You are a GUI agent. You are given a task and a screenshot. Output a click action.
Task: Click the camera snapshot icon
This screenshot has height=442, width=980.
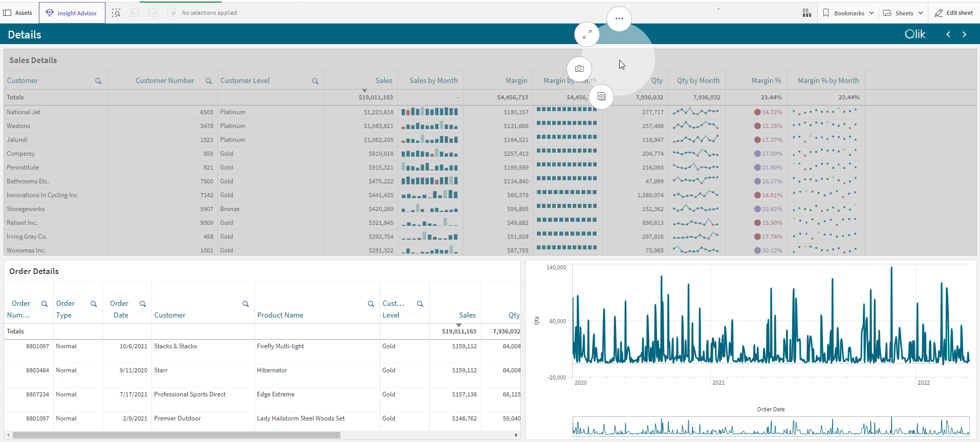579,69
